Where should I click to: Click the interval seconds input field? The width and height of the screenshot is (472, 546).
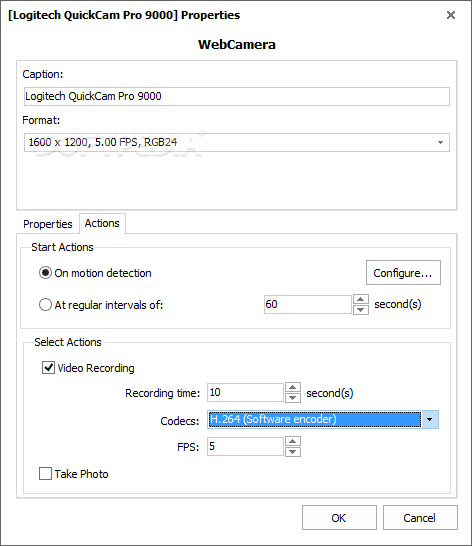(x=308, y=304)
